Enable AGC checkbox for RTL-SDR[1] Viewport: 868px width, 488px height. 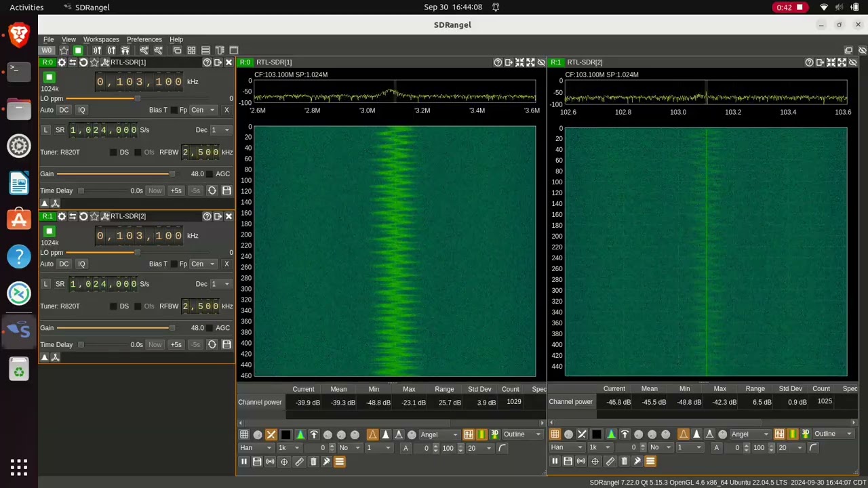210,174
